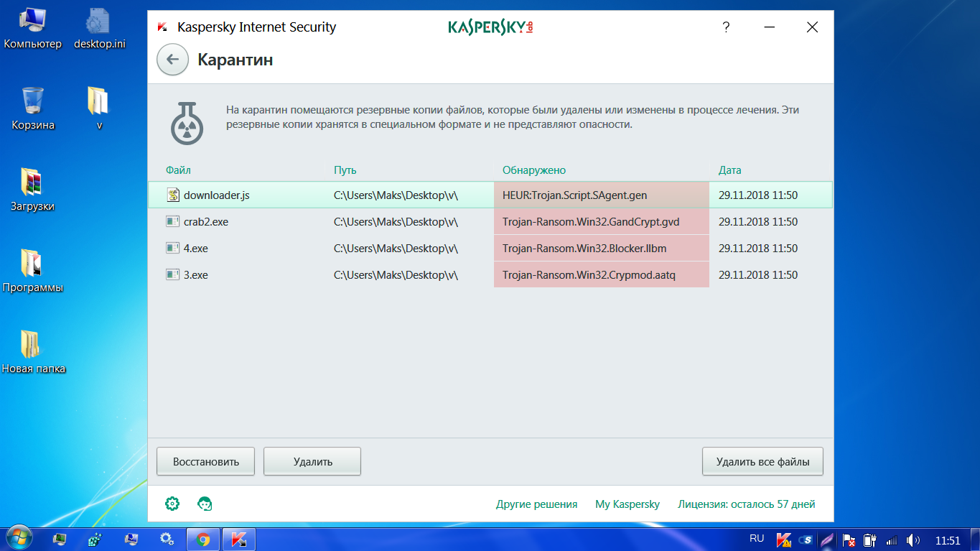980x551 pixels.
Task: Select the crab2.exe quarantine row
Action: [x=490, y=222]
